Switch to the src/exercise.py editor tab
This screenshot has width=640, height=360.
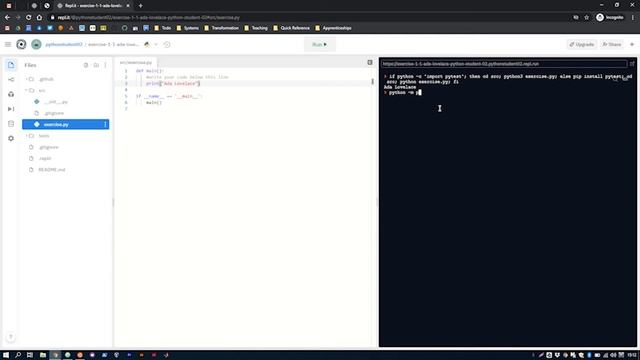136,62
